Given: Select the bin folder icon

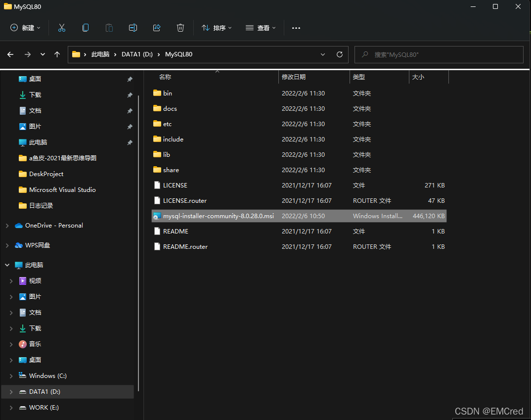Looking at the screenshot, I should point(157,93).
